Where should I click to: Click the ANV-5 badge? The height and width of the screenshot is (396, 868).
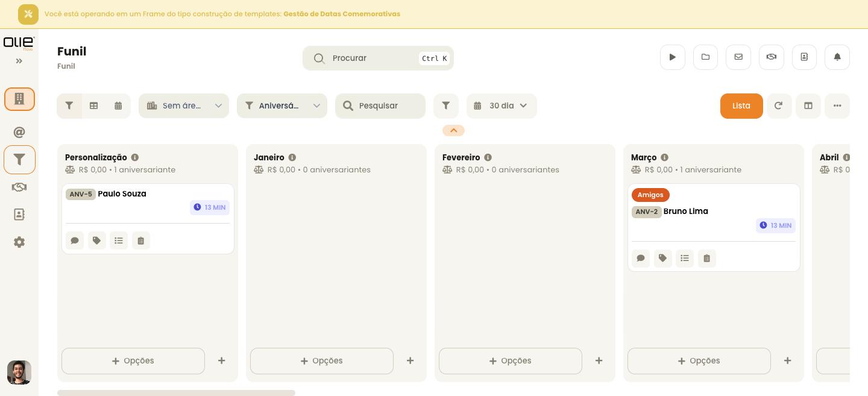pyautogui.click(x=81, y=194)
